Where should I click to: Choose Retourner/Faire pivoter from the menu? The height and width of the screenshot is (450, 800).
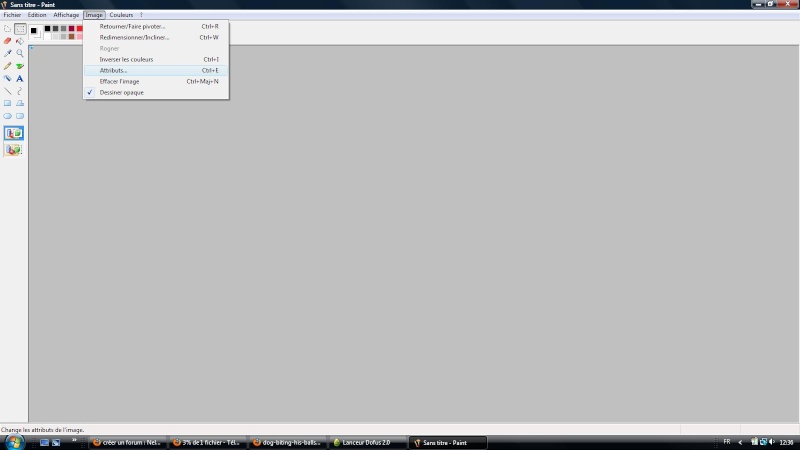click(156, 27)
